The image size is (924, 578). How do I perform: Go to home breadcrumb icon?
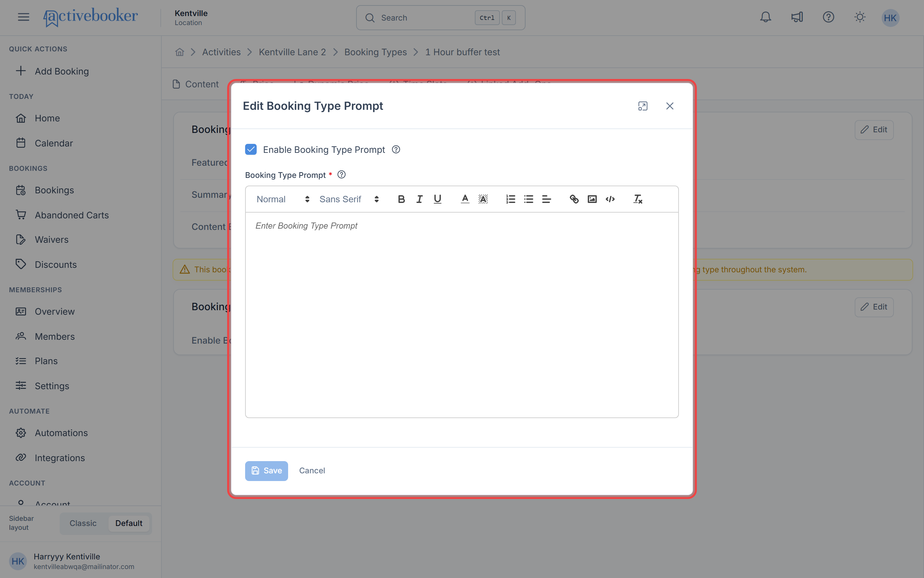click(179, 52)
